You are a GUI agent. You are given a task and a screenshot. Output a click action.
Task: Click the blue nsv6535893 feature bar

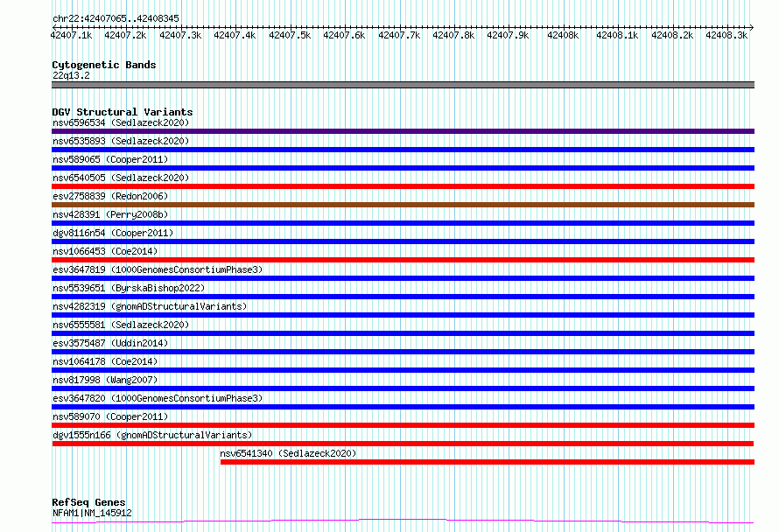coord(403,150)
